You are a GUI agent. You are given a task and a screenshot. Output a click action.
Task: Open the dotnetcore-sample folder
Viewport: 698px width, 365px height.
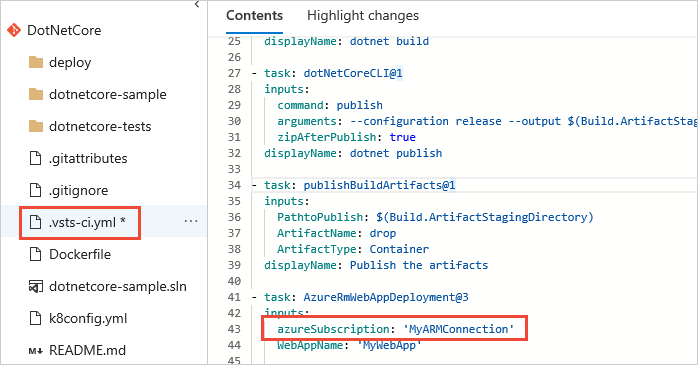click(108, 94)
